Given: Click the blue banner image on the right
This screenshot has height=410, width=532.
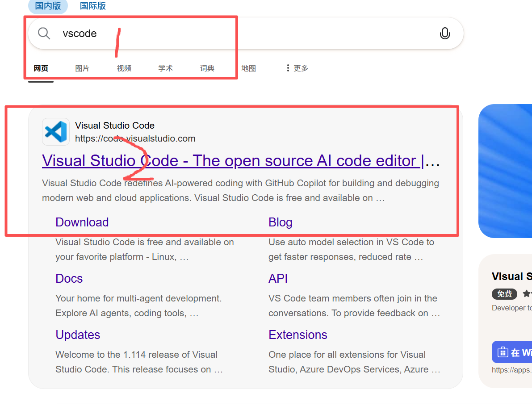Looking at the screenshot, I should coord(505,171).
